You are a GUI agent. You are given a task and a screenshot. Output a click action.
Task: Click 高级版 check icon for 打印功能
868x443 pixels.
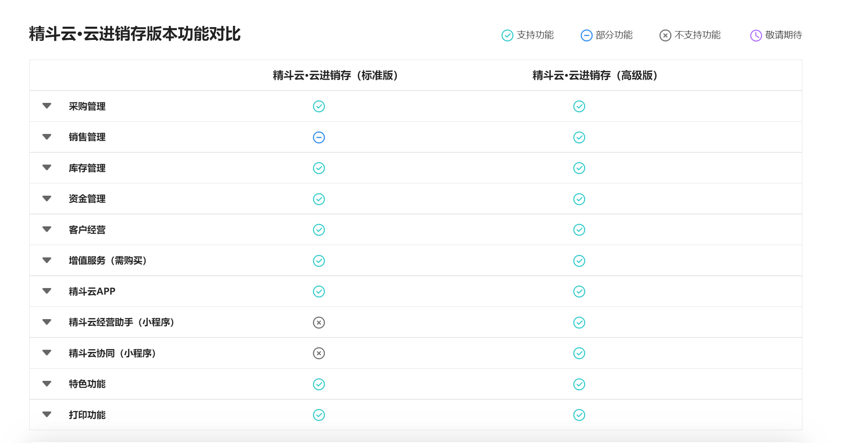coord(579,415)
